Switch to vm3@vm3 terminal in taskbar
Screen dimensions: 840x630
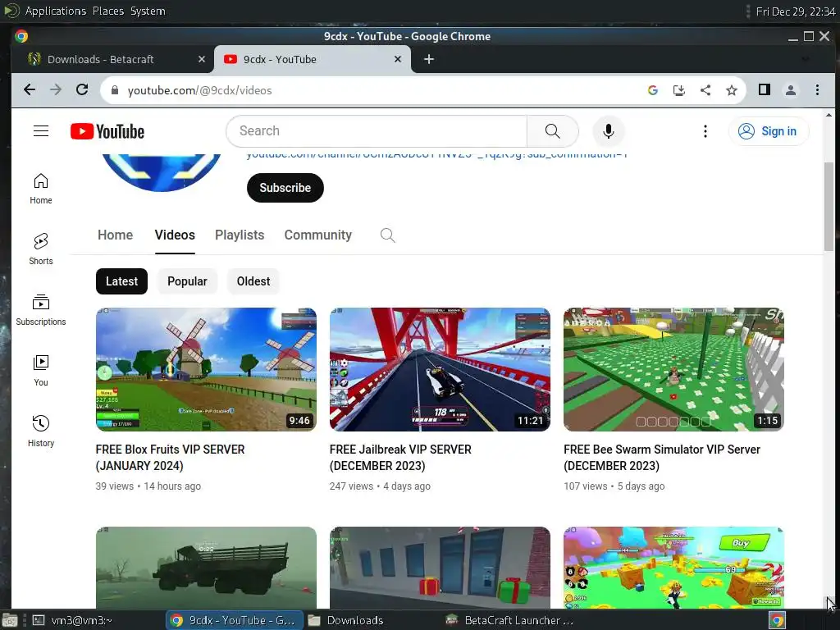tap(72, 620)
